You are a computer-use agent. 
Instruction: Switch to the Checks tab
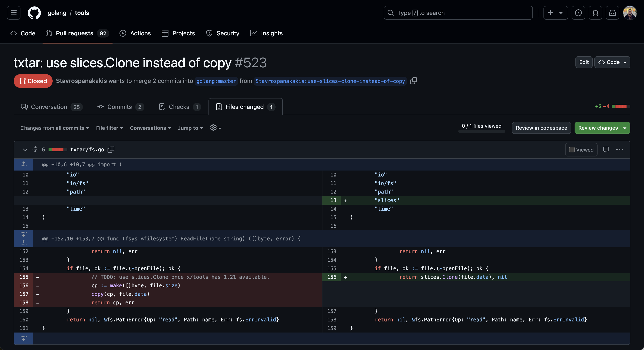coord(180,107)
